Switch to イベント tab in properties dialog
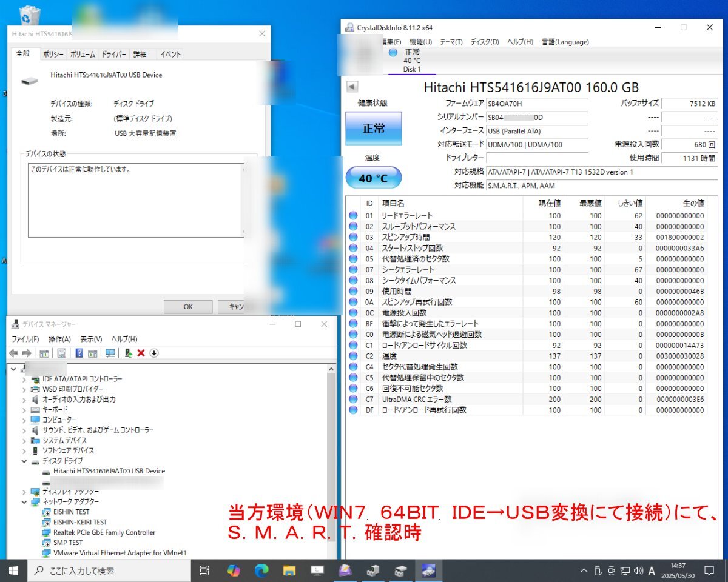 170,55
